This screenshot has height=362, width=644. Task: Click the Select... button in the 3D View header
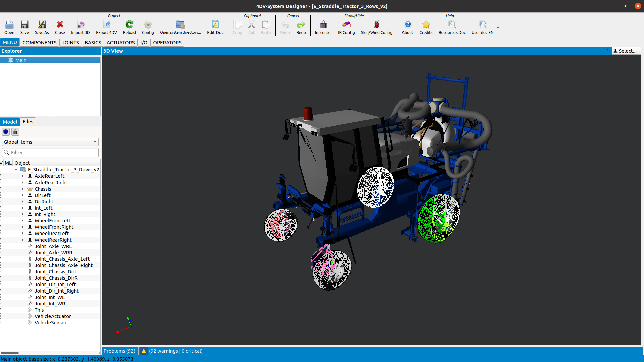626,51
